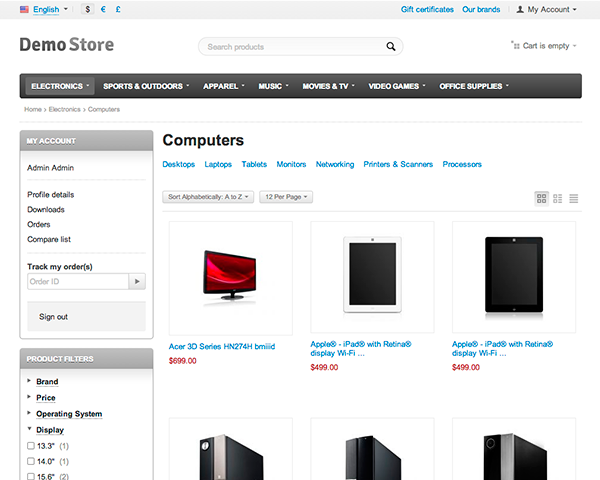This screenshot has width=600, height=480.
Task: Select the euro currency symbol
Action: [x=103, y=9]
